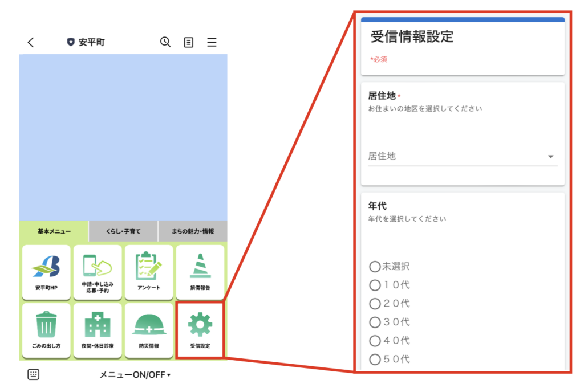This screenshot has width=584, height=392.
Task: Open the 居住地 dropdown arrow
Action: coord(550,156)
